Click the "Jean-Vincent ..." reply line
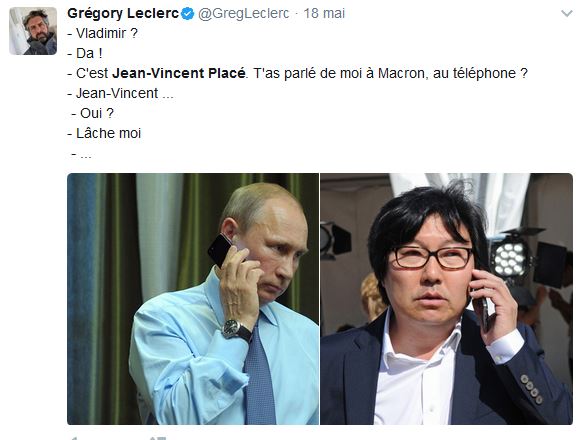 (120, 93)
